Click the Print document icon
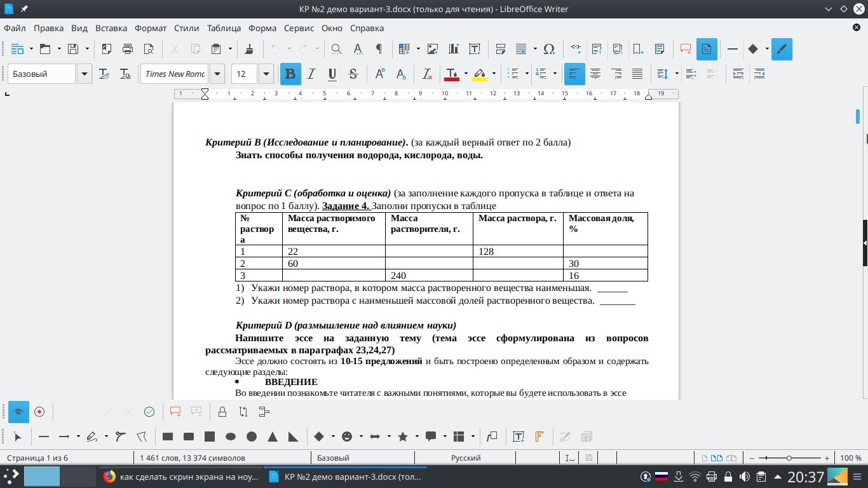868x488 pixels. [x=128, y=49]
